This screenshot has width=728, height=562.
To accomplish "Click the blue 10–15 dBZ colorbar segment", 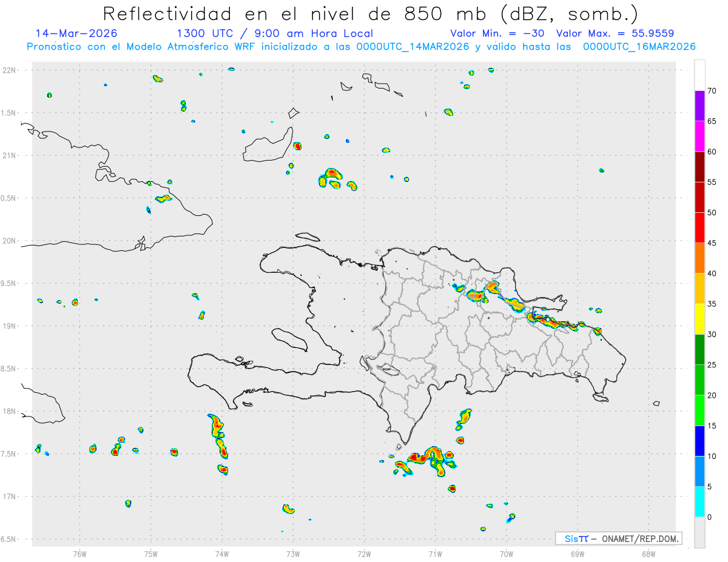I will pos(699,441).
